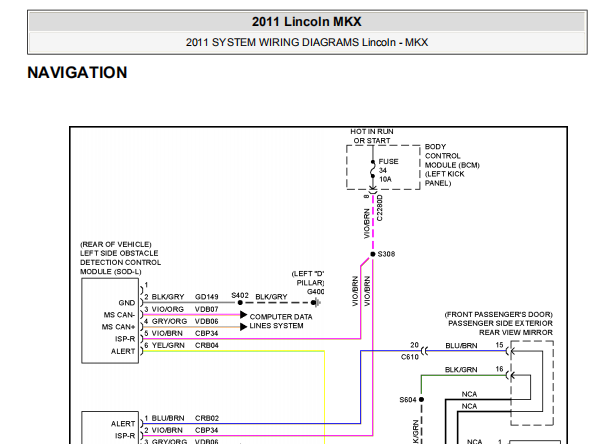The height and width of the screenshot is (444, 605).
Task: Click the "BLK/GRY" label beside GD149
Action: click(x=168, y=297)
